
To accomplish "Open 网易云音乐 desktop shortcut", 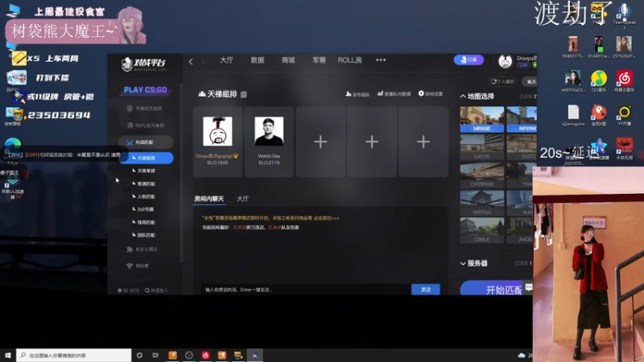I will [x=625, y=81].
